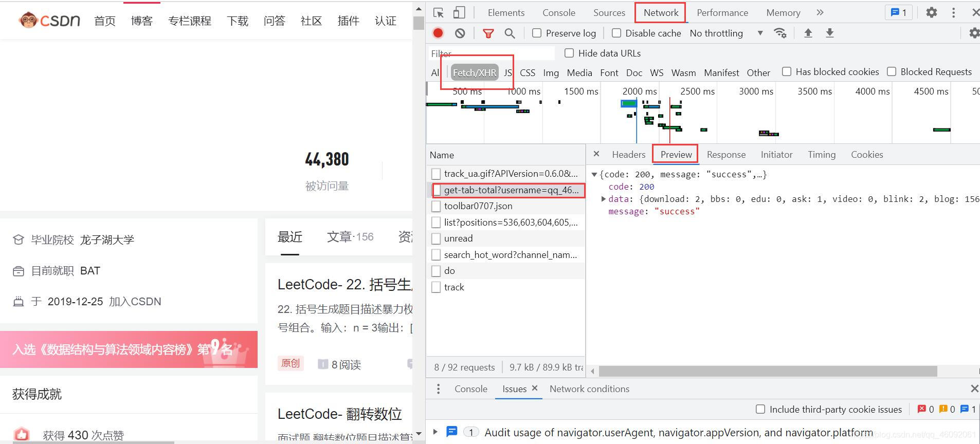Open the Timing tab
Image resolution: width=980 pixels, height=444 pixels.
pos(822,154)
